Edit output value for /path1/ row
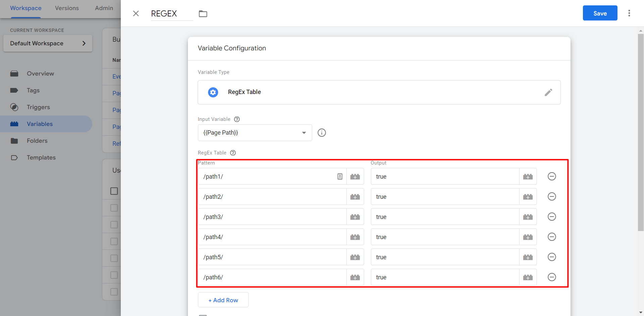This screenshot has height=316, width=644. pyautogui.click(x=445, y=177)
